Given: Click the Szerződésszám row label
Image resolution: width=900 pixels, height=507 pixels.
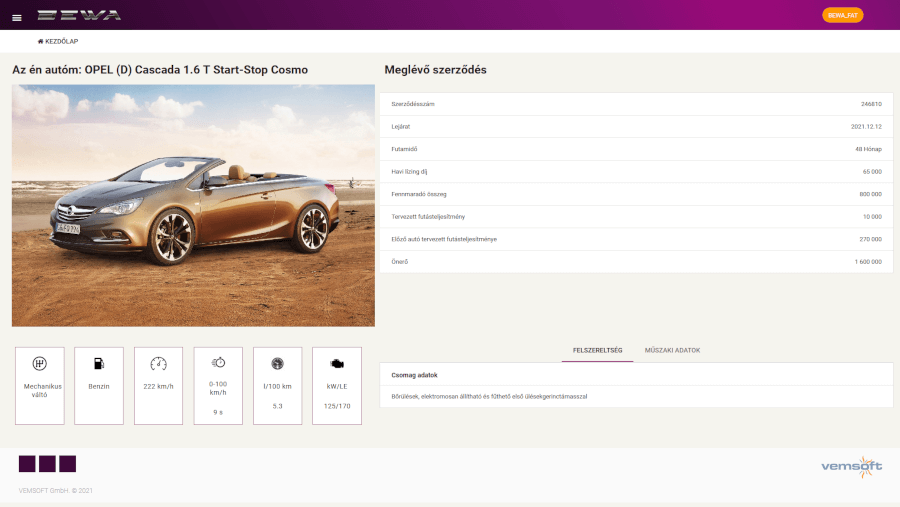Looking at the screenshot, I should click(x=413, y=104).
